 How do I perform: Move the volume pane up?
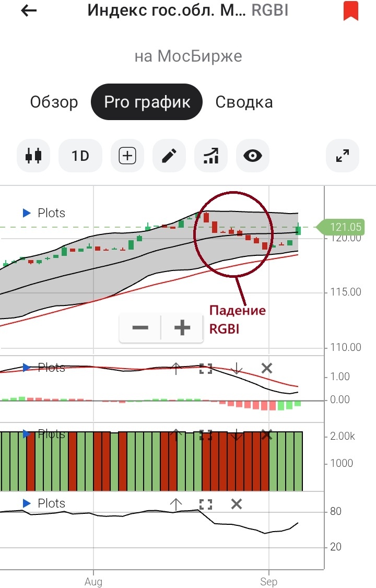pos(176,436)
